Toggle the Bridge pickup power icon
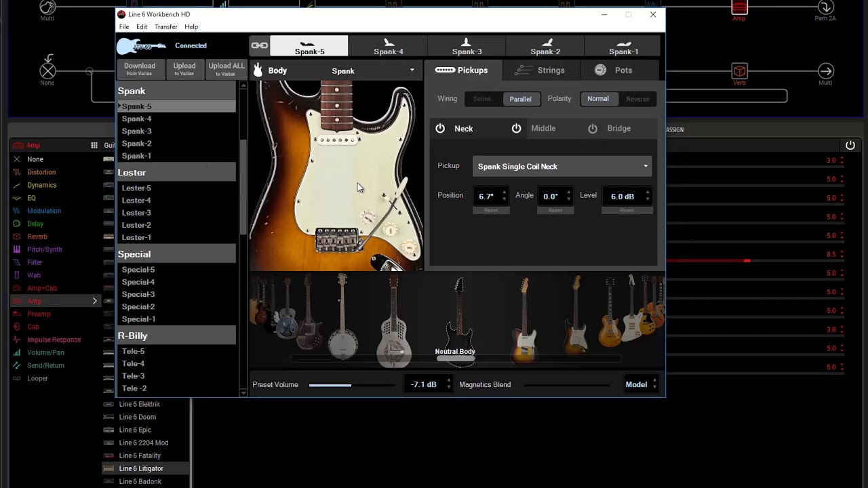The image size is (868, 488). 593,128
